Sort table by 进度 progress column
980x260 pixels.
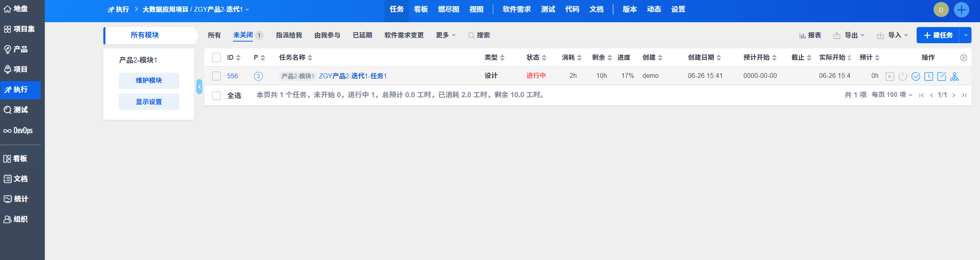pyautogui.click(x=623, y=58)
